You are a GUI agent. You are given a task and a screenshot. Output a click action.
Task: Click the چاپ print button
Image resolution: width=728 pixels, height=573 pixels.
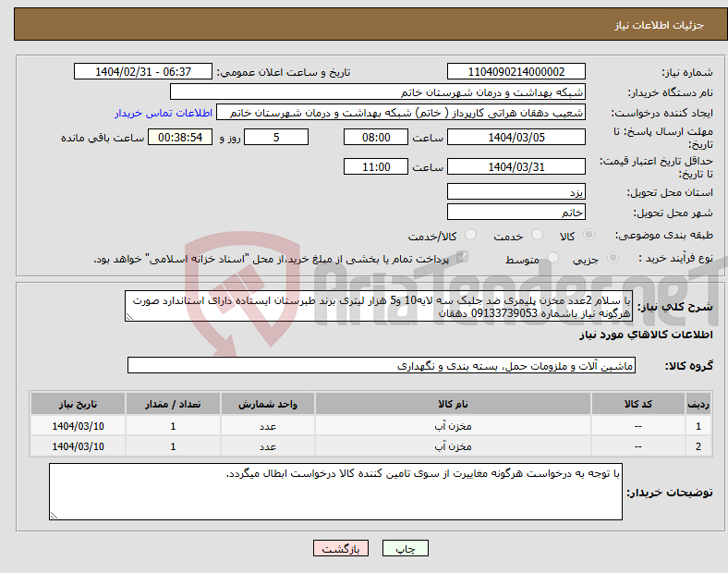coord(406,548)
